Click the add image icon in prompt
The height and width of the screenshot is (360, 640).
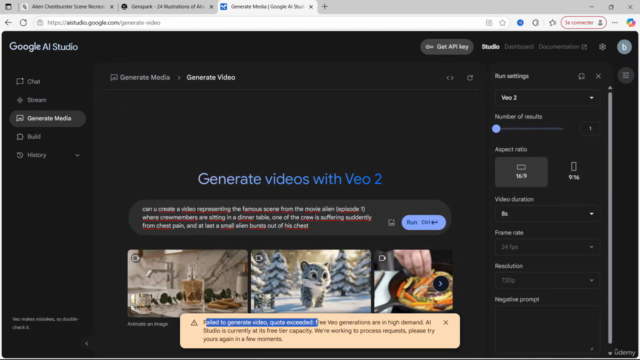(x=391, y=222)
